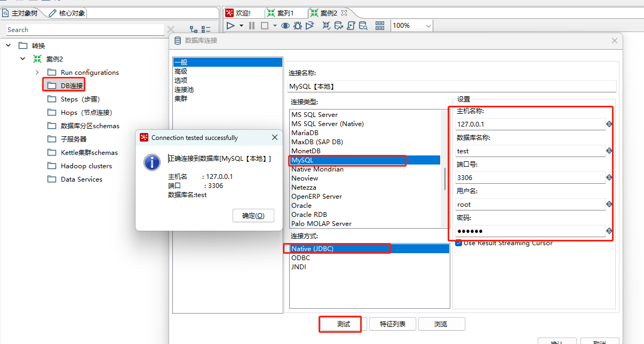644x344 pixels.
Task: Open the stop options dropdown arrow
Action: point(275,26)
